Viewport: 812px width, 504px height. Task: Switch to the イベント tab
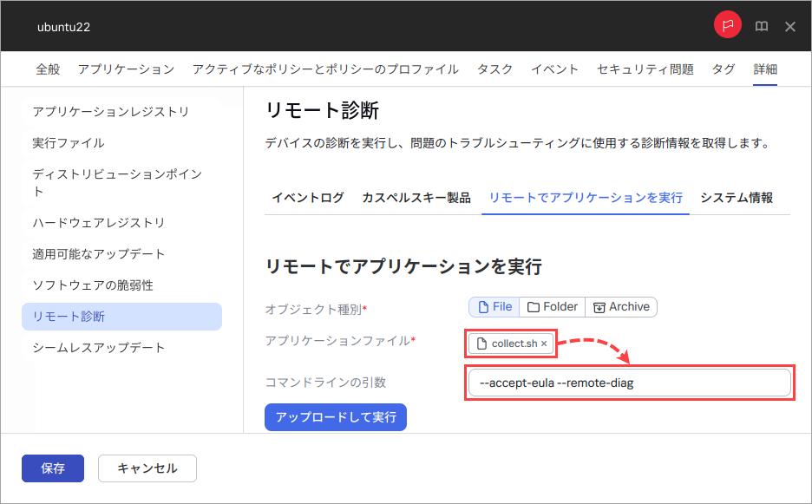pos(554,69)
